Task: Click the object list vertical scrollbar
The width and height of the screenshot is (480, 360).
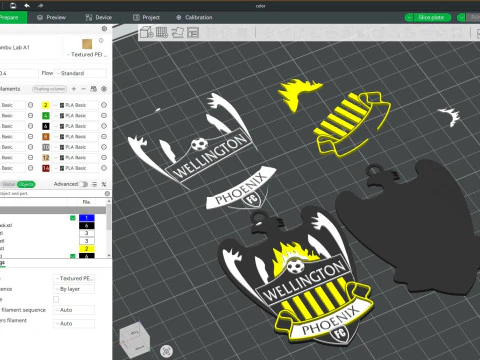Action: tap(109, 217)
